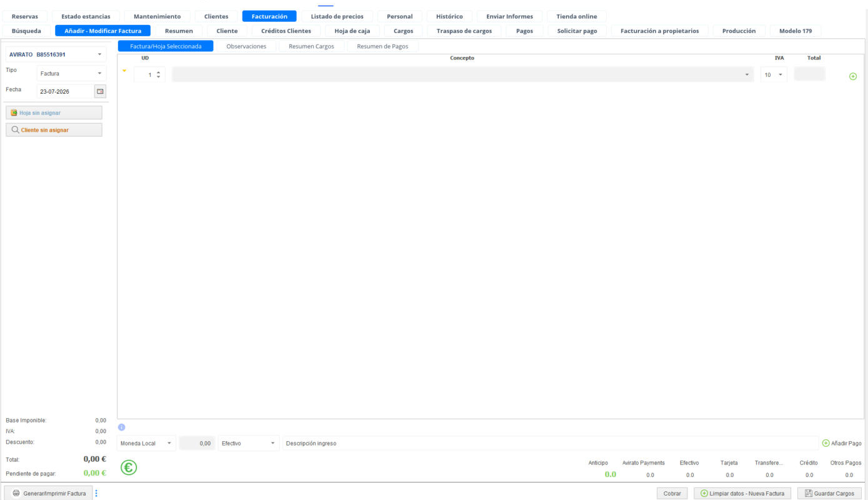868x500 pixels.
Task: Open the Listado de precios tab
Action: coord(337,16)
